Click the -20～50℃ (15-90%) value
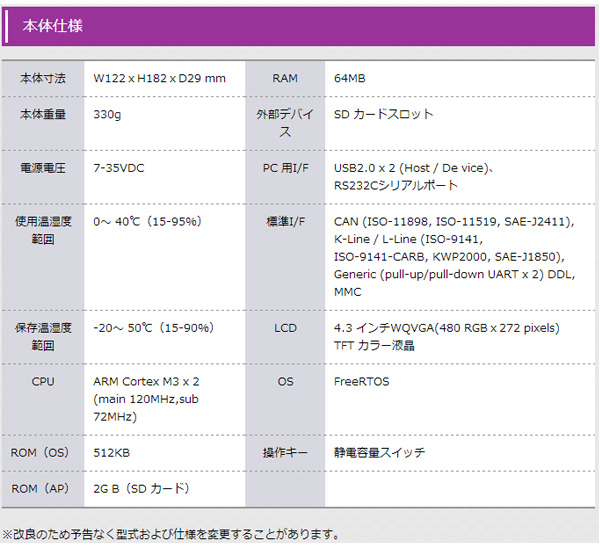 tap(154, 328)
